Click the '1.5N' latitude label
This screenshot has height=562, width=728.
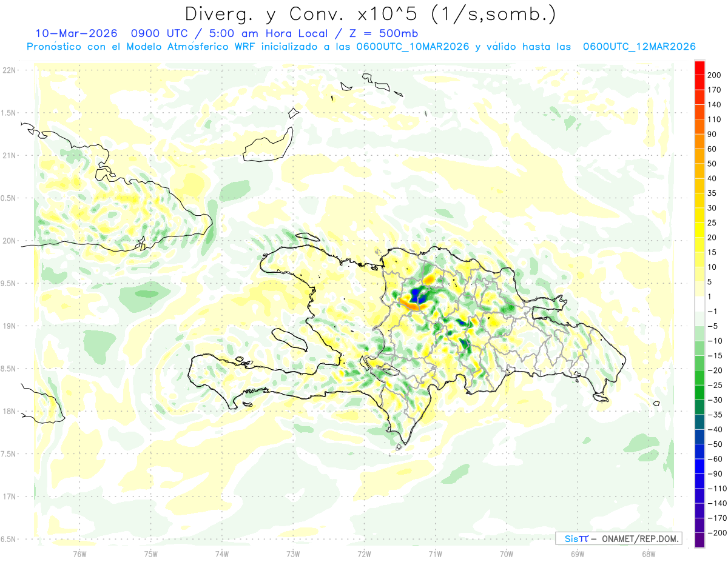[9, 113]
